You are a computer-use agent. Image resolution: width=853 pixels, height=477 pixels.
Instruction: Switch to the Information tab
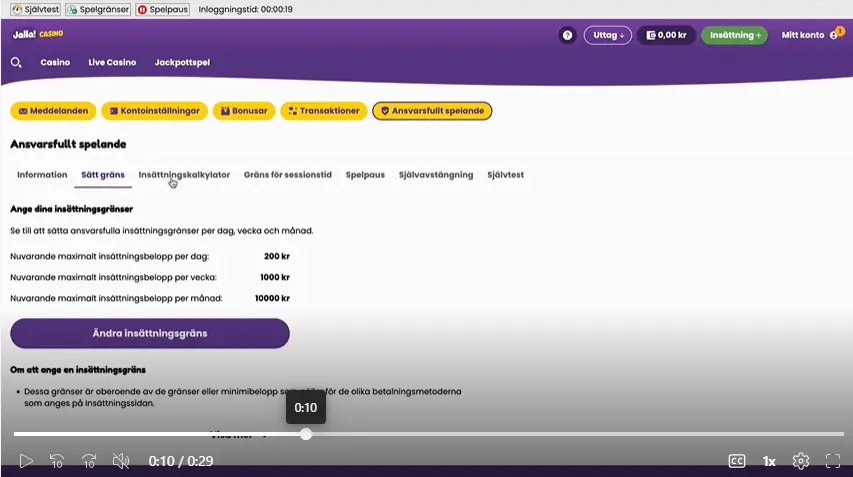(x=42, y=175)
